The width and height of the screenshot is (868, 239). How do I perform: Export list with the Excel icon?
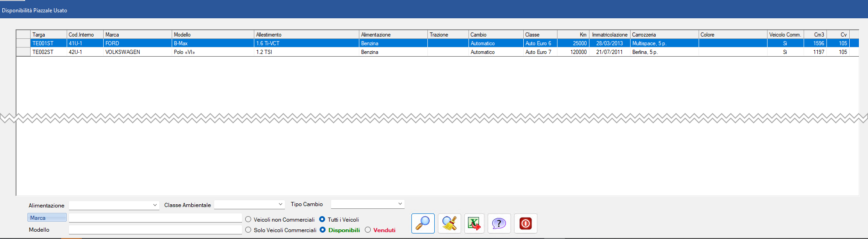pos(474,223)
